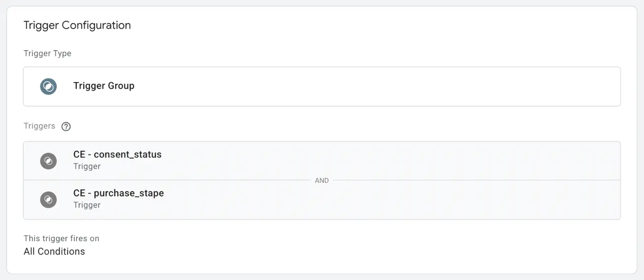Click blank space right of Trigger Configuration title
644x280 pixels.
pos(367,25)
